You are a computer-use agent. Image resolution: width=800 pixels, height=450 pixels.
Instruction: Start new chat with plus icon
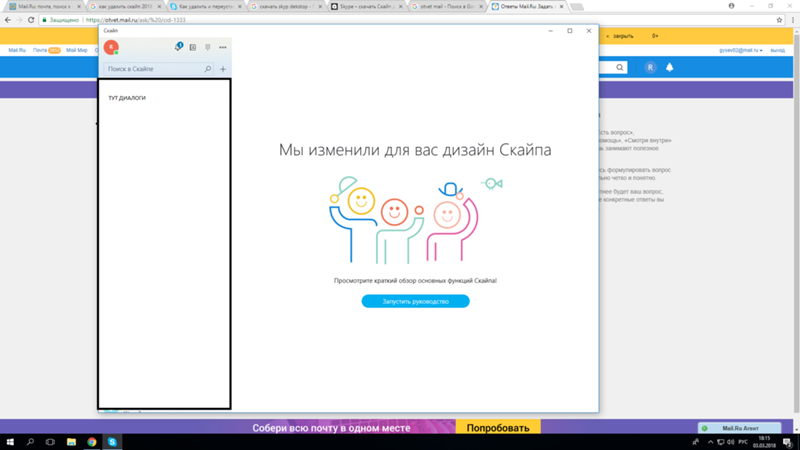point(223,69)
